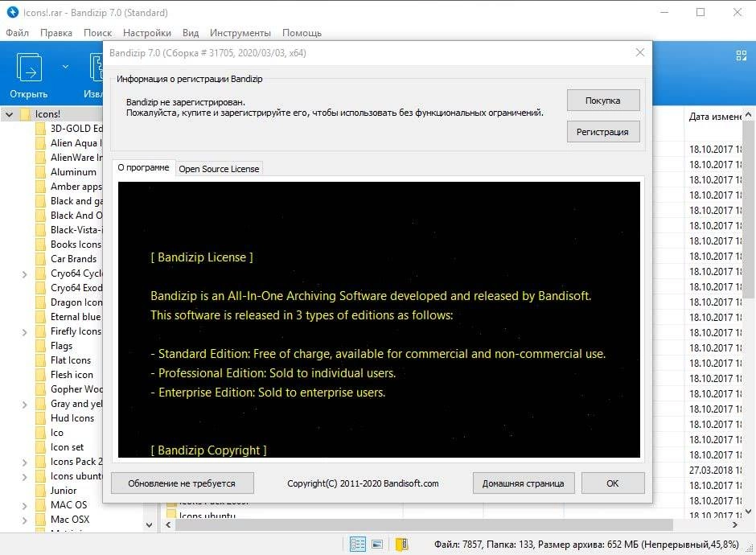Select the Ico folder in the tree
Viewport: 756px width, 555px height.
pyautogui.click(x=57, y=433)
